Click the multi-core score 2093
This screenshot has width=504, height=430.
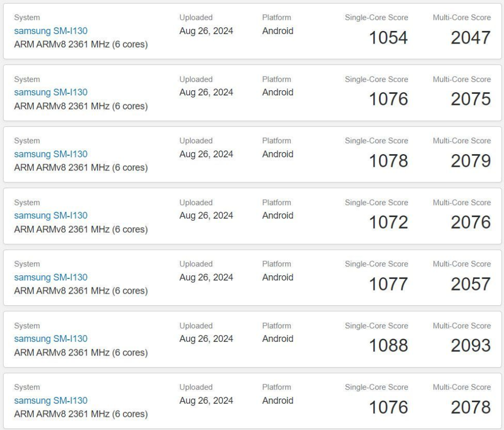pyautogui.click(x=470, y=346)
